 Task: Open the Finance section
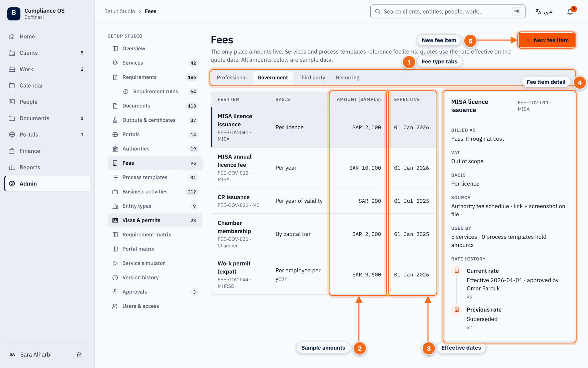pos(47,151)
